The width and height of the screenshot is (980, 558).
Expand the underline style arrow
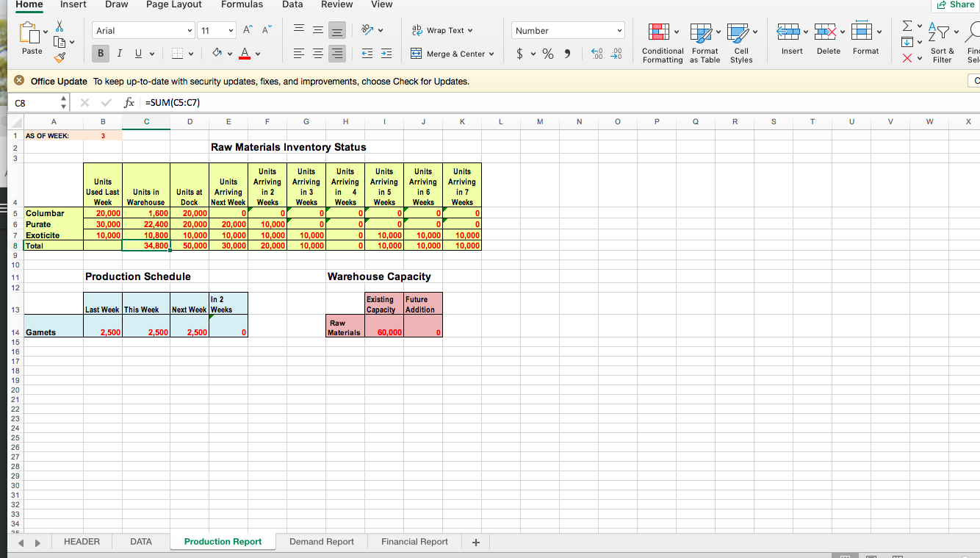click(152, 54)
